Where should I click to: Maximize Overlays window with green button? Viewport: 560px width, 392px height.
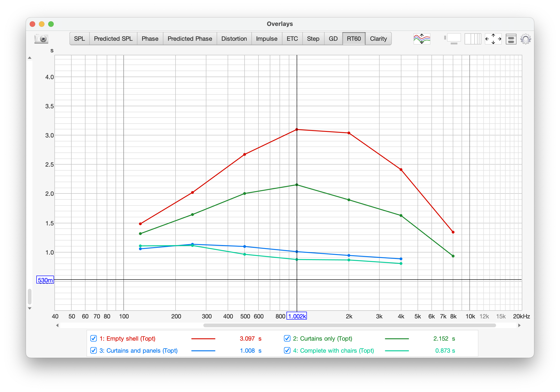click(x=51, y=24)
